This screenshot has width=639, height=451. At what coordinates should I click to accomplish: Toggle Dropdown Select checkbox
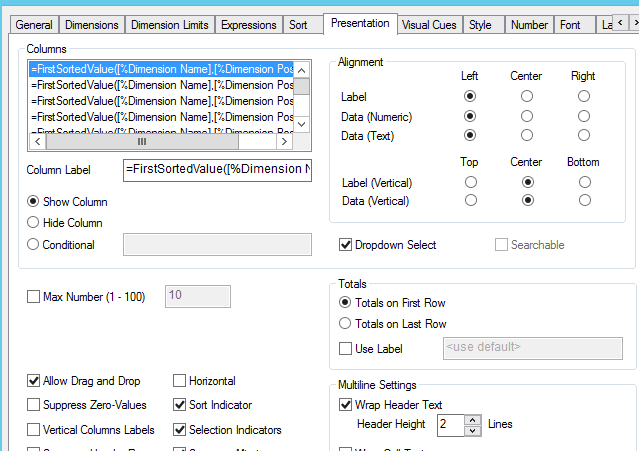click(x=346, y=245)
